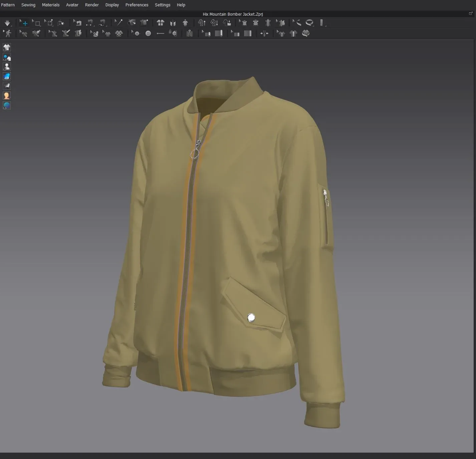Select the Length Measure torso tool
Image resolution: width=476 pixels, height=459 pixels.
point(268,23)
